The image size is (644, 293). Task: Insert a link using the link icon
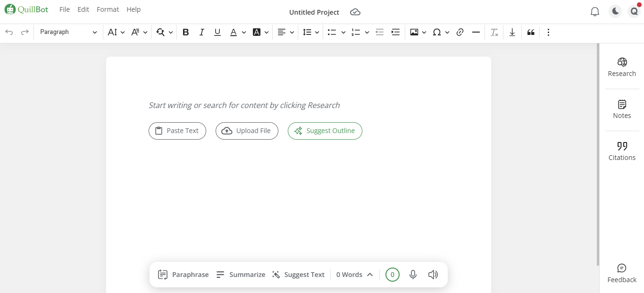[x=460, y=32]
